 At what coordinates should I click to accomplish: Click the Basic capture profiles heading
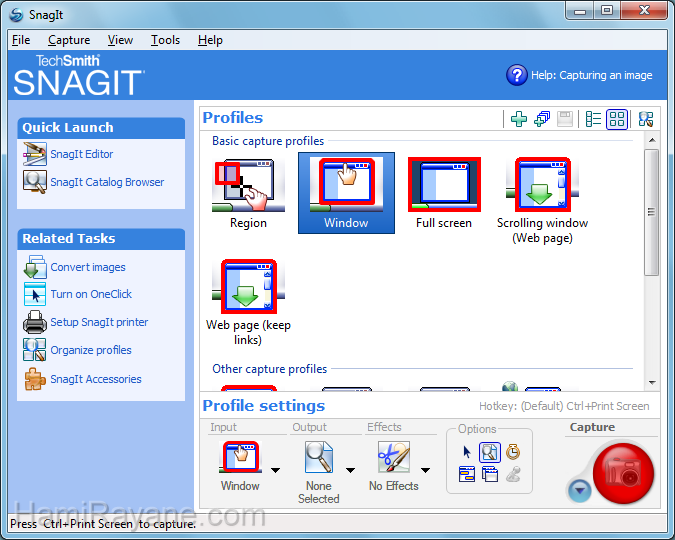(x=268, y=141)
